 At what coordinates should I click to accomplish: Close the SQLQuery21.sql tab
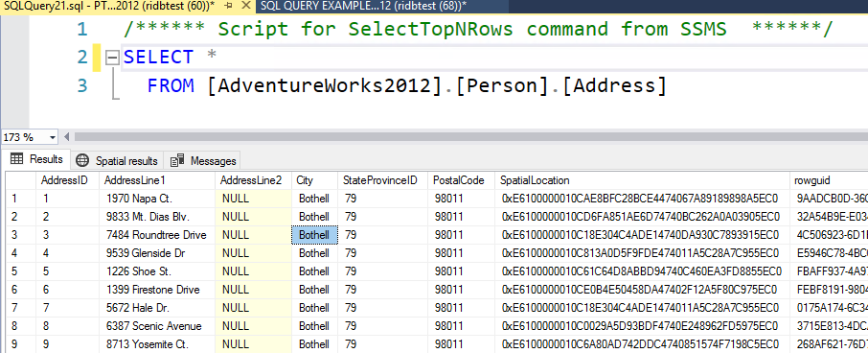point(245,6)
